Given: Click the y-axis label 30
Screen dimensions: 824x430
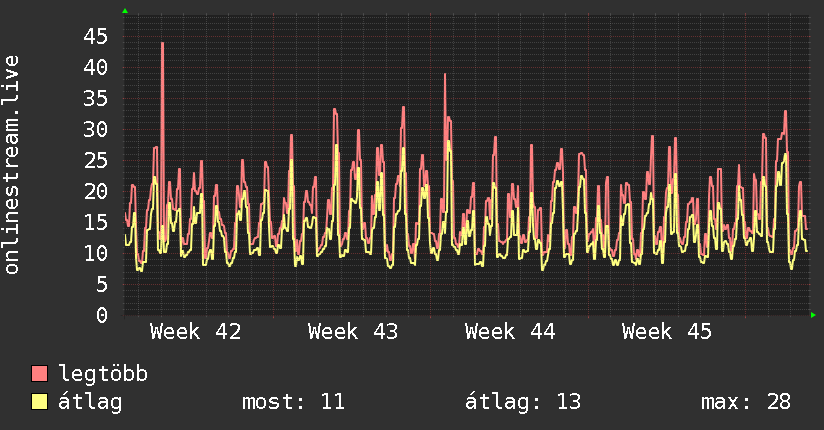Looking at the screenshot, I should pos(95,129).
